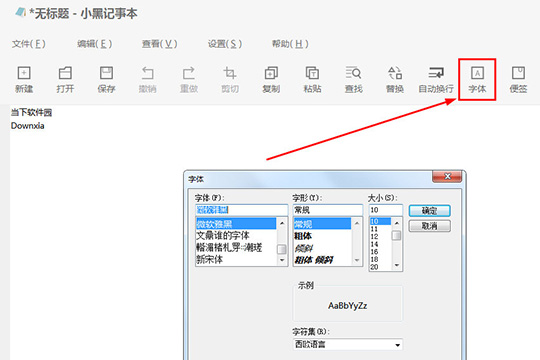Screen dimensions: 540x360
Task: Copy using the 复制 toolbar icon
Action: pos(271,79)
